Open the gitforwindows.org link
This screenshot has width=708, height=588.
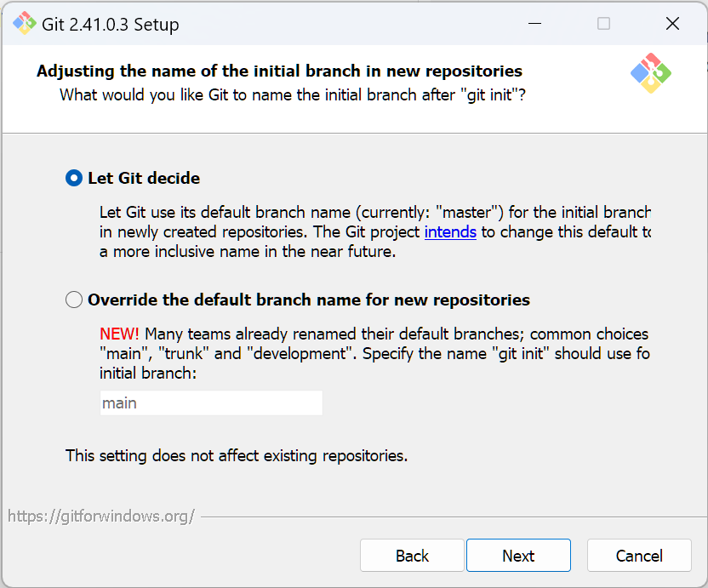[x=101, y=516]
